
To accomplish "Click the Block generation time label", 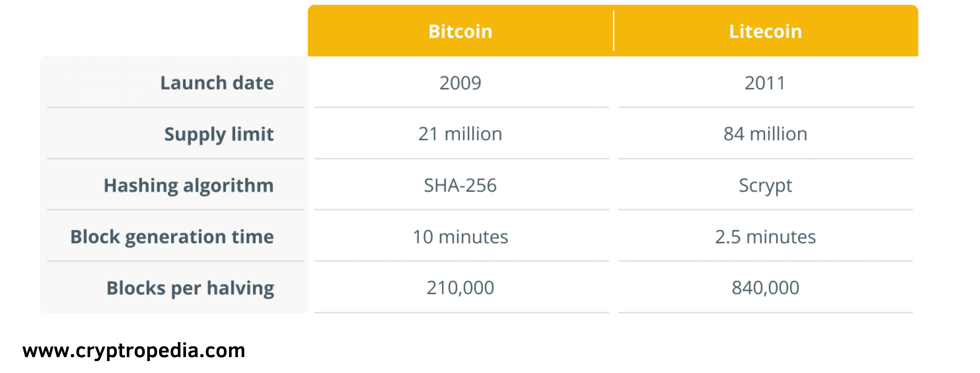I will 172,237.
